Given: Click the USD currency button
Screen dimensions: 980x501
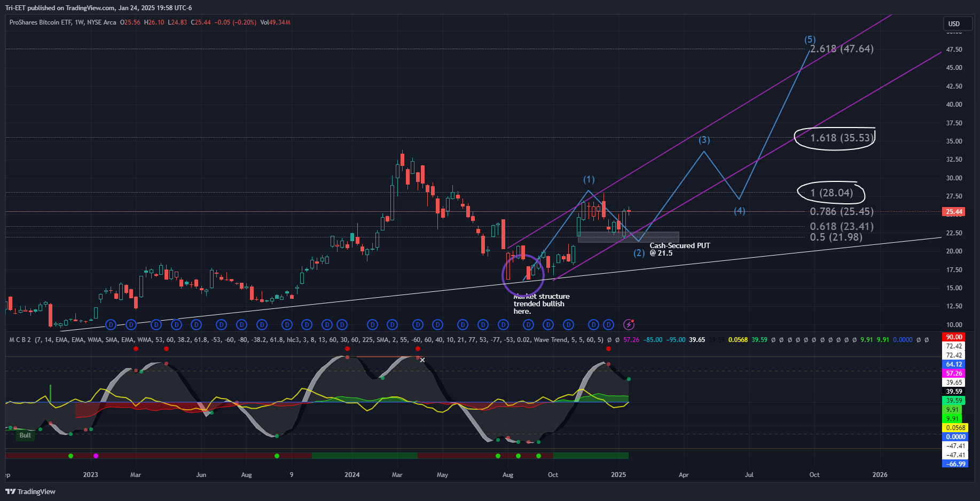Looking at the screenshot, I should (x=957, y=24).
